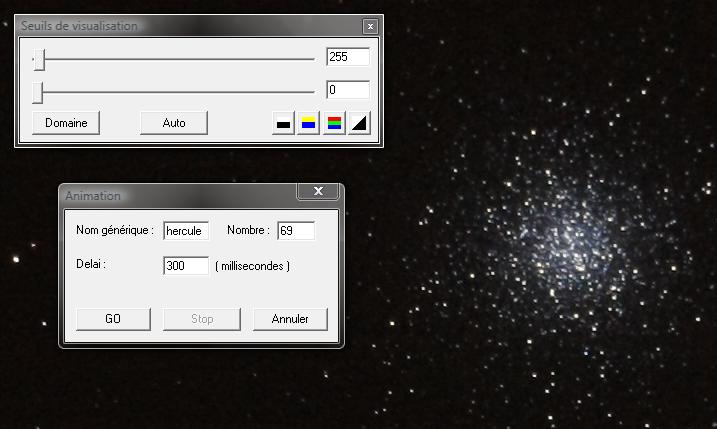The image size is (717, 429).
Task: Click the lower threshold field showing 0
Action: pos(348,90)
